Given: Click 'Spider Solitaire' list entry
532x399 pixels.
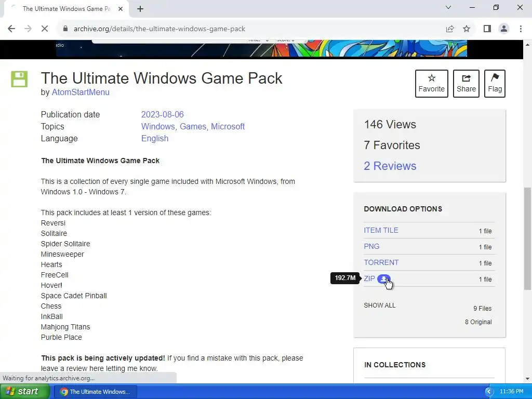Looking at the screenshot, I should pyautogui.click(x=65, y=244).
